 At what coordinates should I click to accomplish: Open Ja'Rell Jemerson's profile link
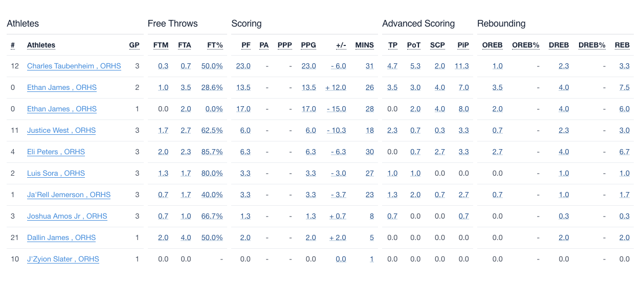[x=69, y=195]
